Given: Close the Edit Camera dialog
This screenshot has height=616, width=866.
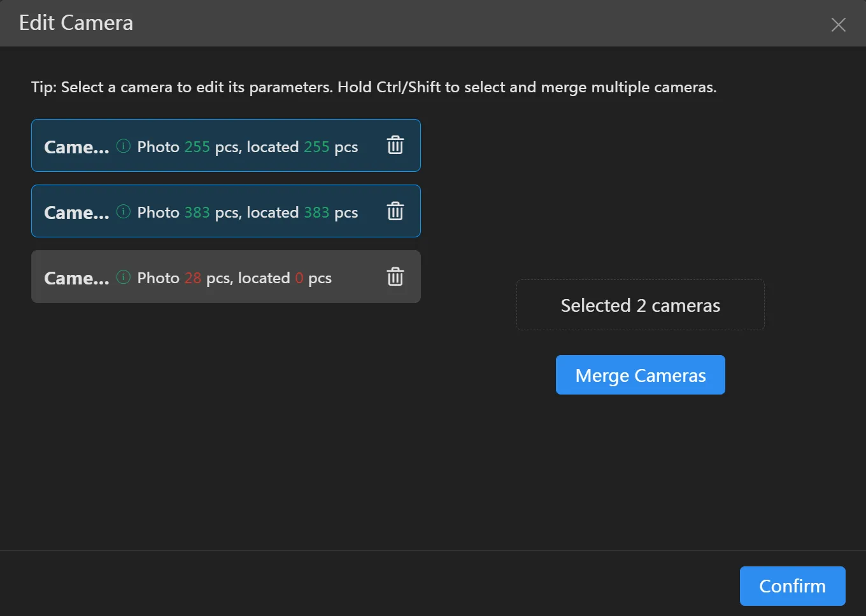Looking at the screenshot, I should (838, 25).
